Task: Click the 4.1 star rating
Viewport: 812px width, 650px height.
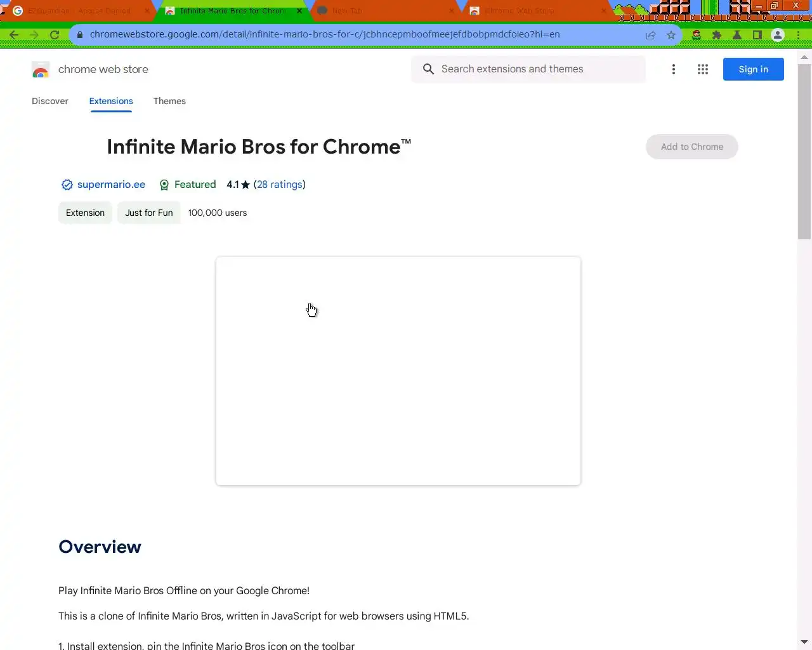Action: click(239, 185)
